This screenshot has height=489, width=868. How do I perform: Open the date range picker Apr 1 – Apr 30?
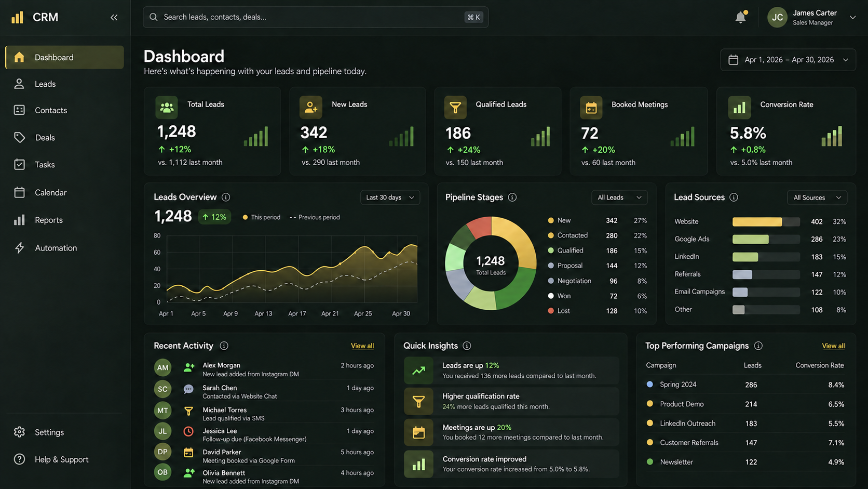pyautogui.click(x=788, y=60)
